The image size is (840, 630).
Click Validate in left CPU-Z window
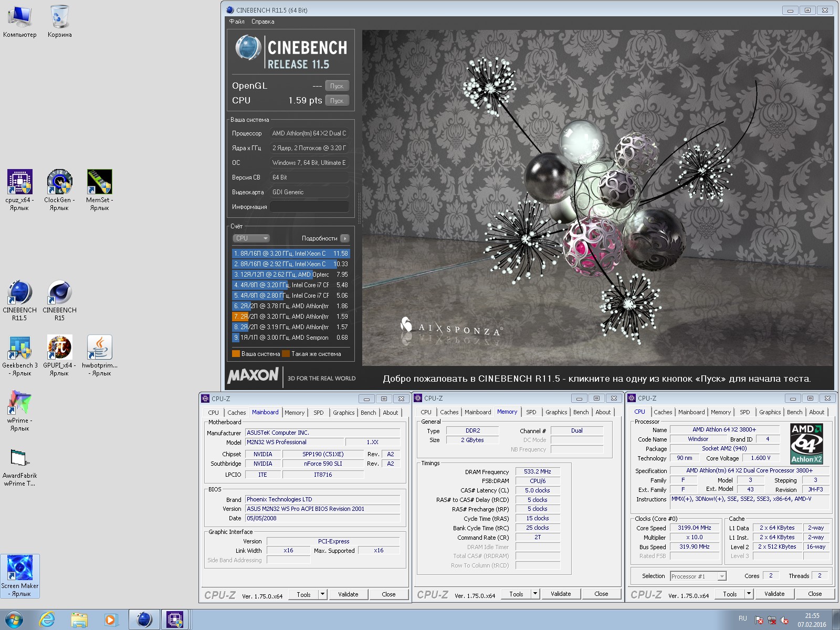pyautogui.click(x=348, y=594)
